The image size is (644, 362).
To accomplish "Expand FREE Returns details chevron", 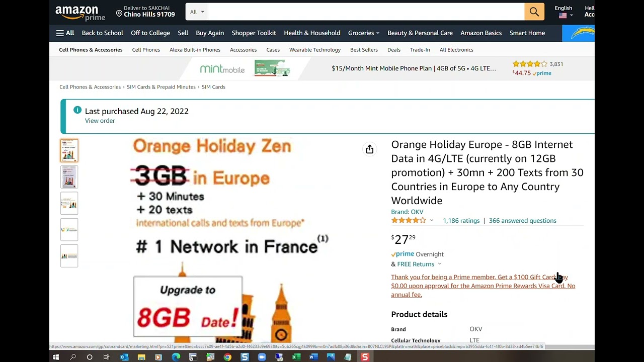I will [x=439, y=264].
